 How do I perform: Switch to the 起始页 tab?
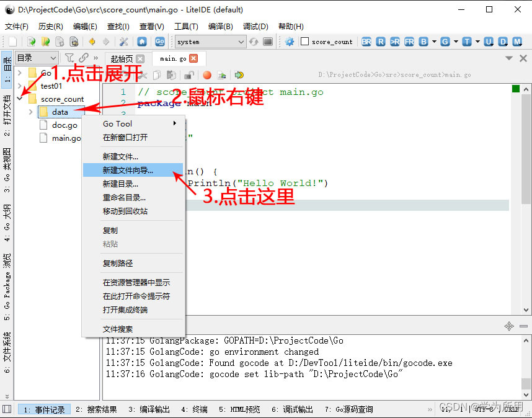tap(122, 59)
